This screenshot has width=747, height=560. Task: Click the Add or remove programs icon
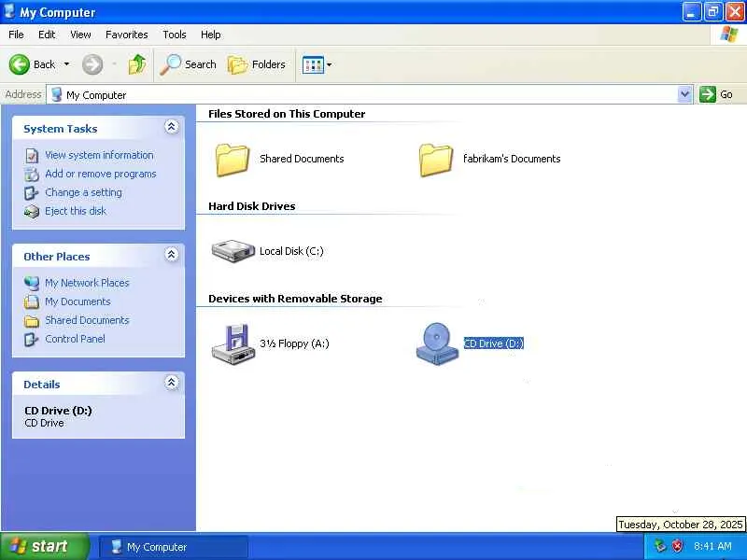(x=32, y=175)
